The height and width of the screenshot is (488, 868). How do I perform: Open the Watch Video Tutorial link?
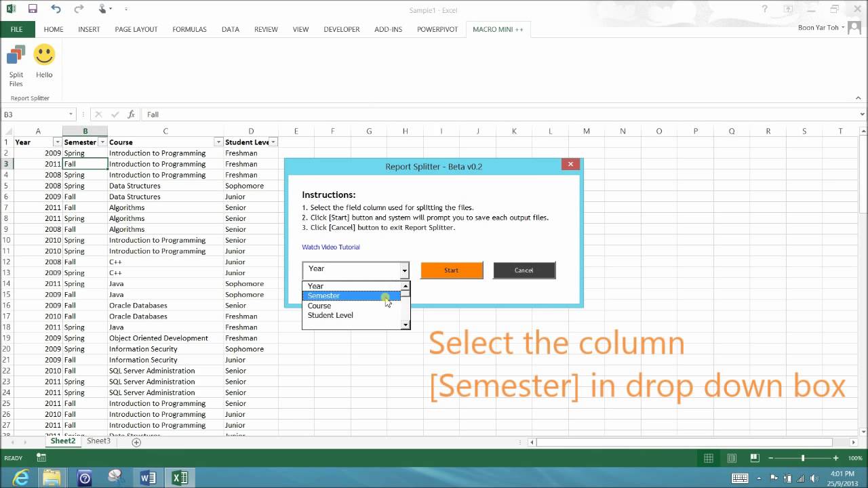click(x=331, y=247)
